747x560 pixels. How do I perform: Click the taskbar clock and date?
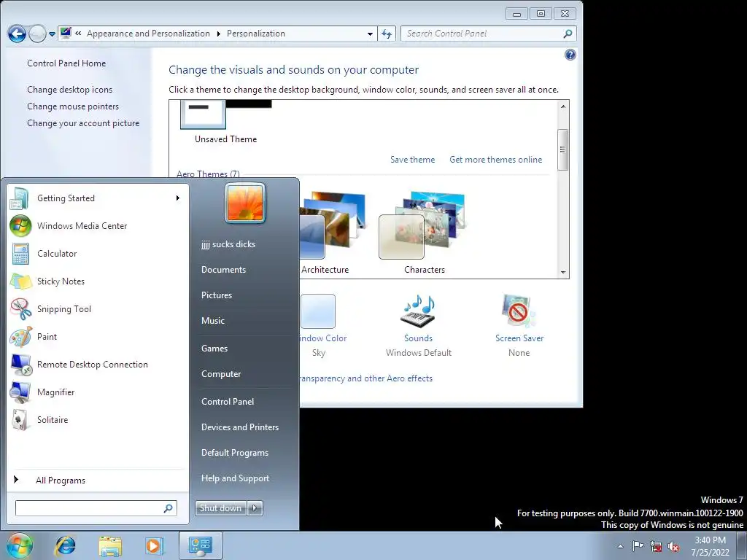tap(711, 546)
